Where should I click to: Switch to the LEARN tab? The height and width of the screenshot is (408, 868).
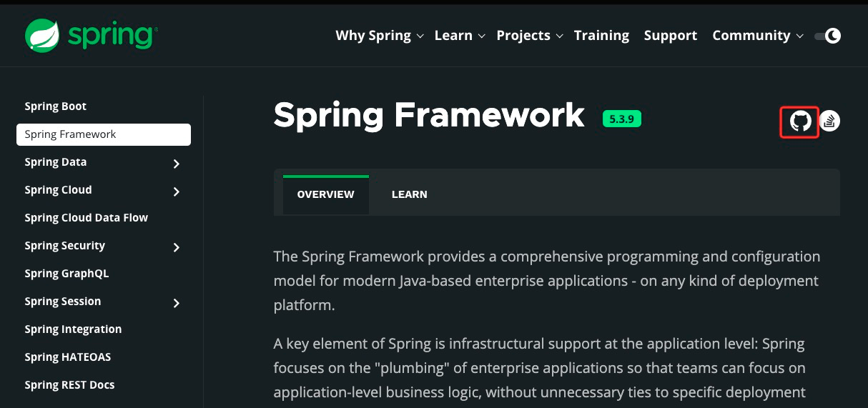tap(410, 194)
